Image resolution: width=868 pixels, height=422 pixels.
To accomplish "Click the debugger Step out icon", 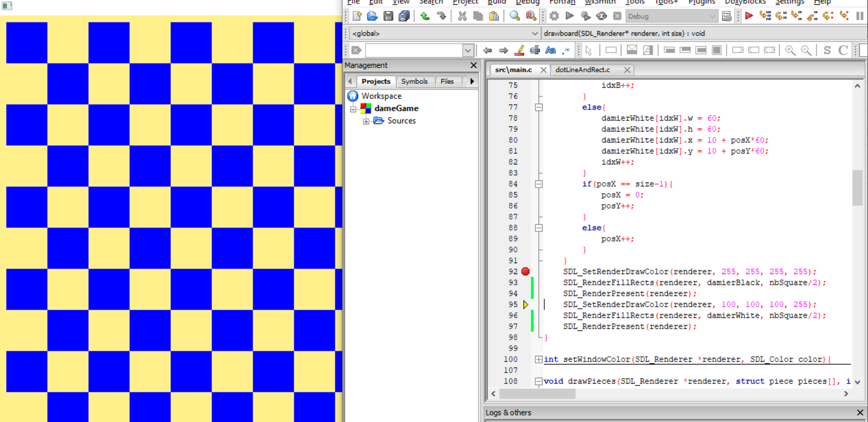I will pos(813,16).
